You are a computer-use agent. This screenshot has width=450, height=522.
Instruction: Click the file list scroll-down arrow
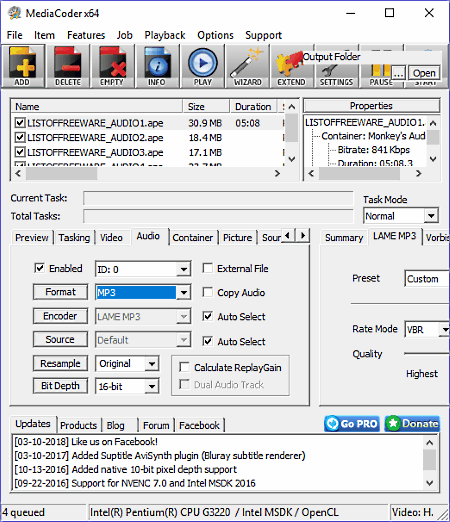(292, 159)
